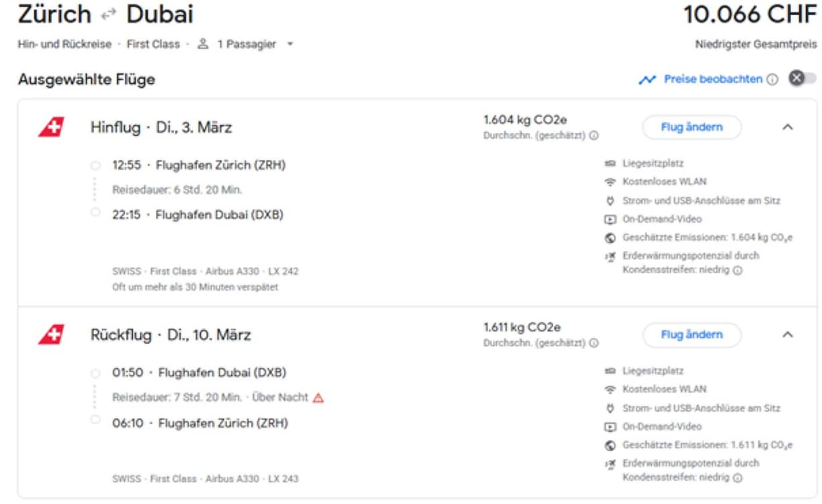Toggle the Preise beobachten switch

click(802, 79)
